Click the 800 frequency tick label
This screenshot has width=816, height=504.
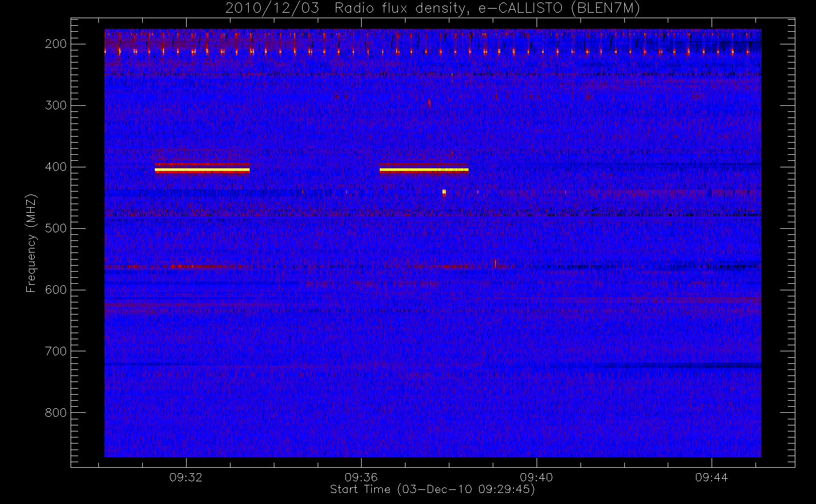pos(55,413)
